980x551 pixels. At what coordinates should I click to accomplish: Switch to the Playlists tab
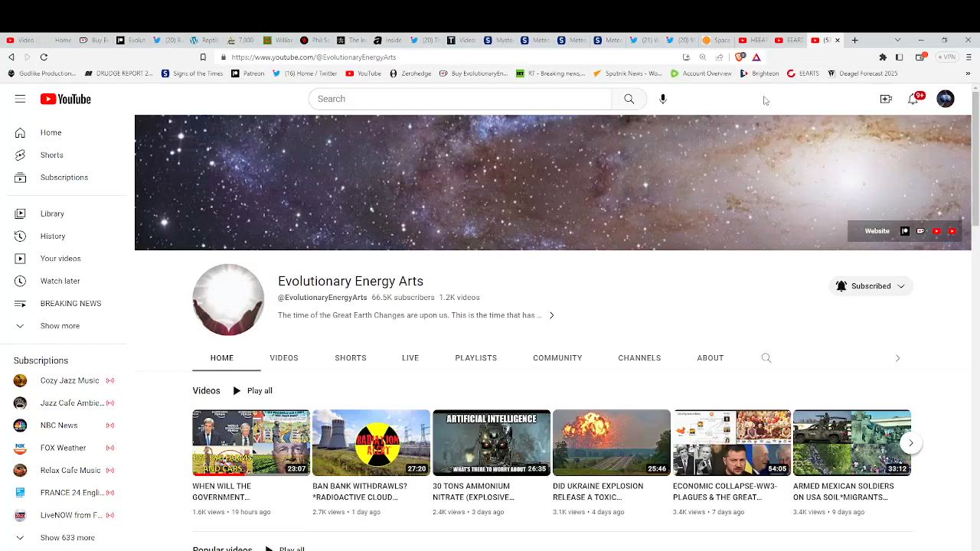click(475, 358)
